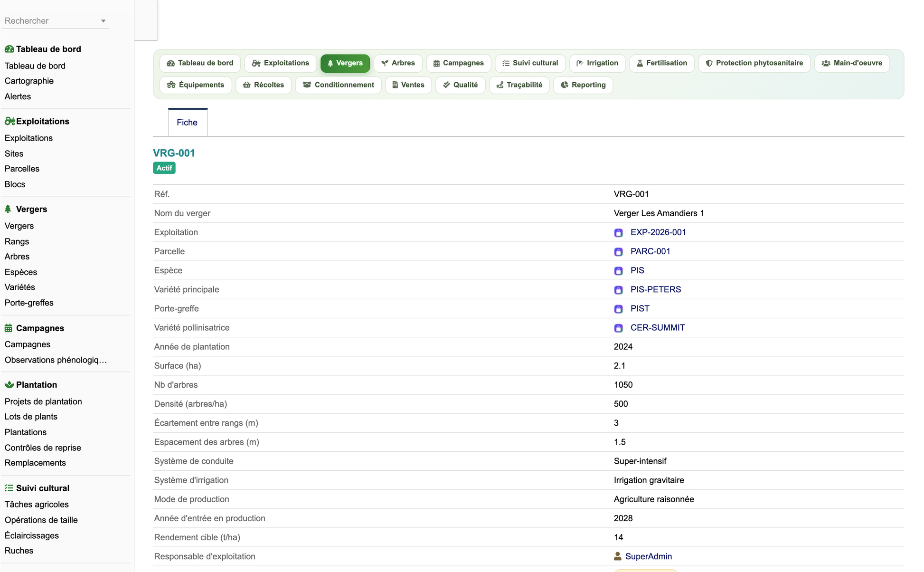Open Parcelles in the sidebar
The width and height of the screenshot is (924, 572).
coord(22,169)
